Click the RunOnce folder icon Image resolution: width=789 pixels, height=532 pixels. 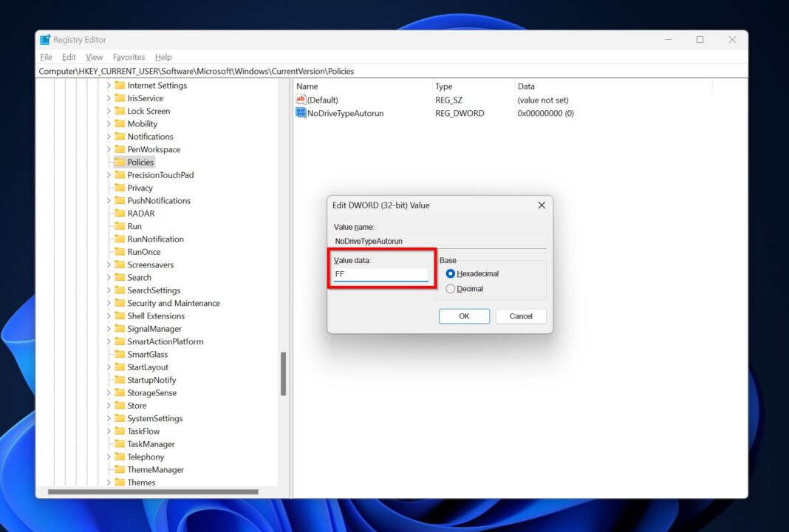pyautogui.click(x=119, y=252)
